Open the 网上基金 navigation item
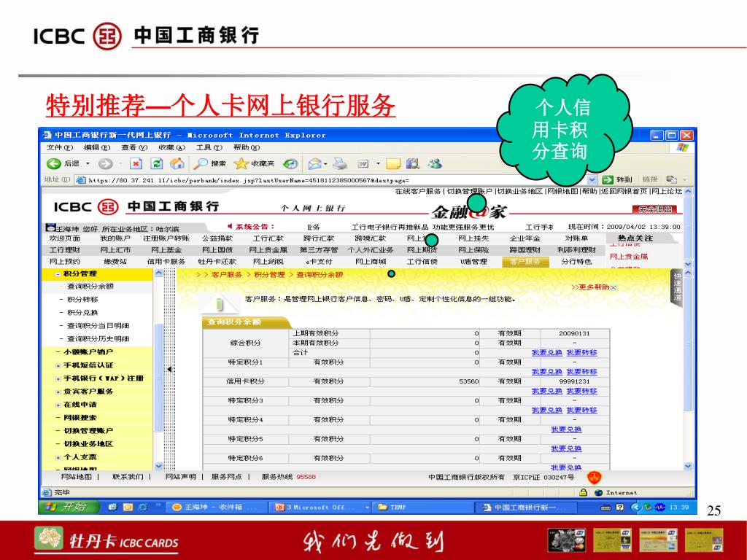This screenshot has width=747, height=560. (x=166, y=250)
